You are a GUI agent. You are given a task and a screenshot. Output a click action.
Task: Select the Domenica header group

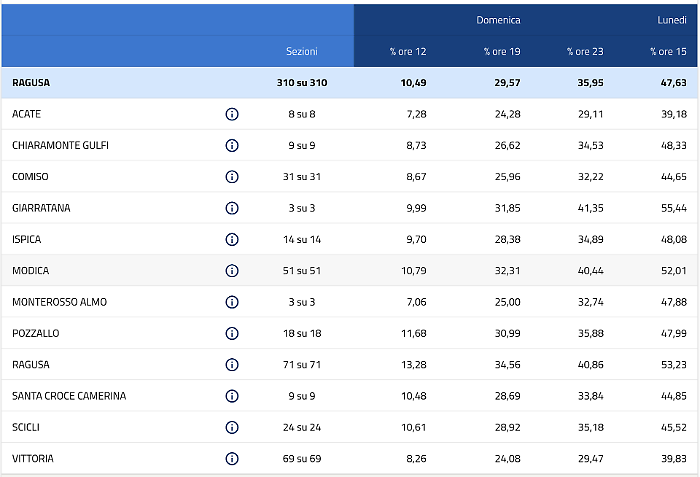tap(497, 19)
